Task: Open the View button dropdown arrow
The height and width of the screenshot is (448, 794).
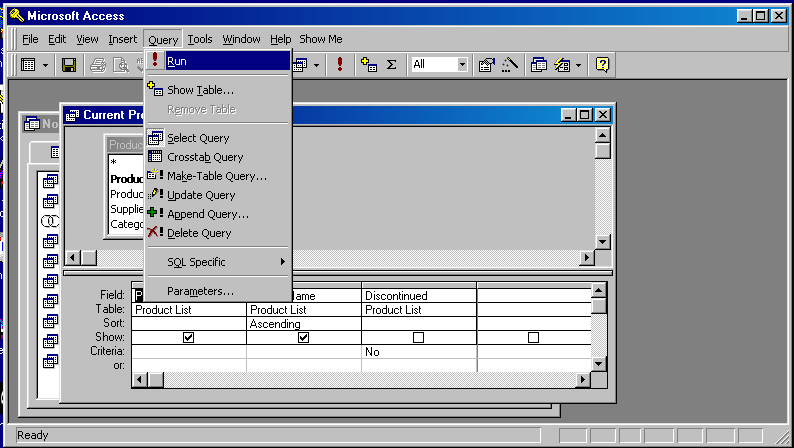Action: point(46,65)
